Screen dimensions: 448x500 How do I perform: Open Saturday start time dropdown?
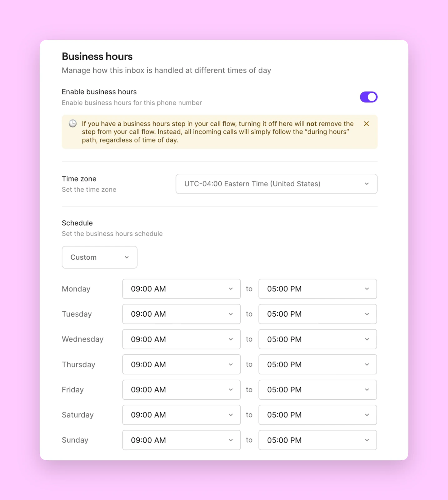click(182, 415)
